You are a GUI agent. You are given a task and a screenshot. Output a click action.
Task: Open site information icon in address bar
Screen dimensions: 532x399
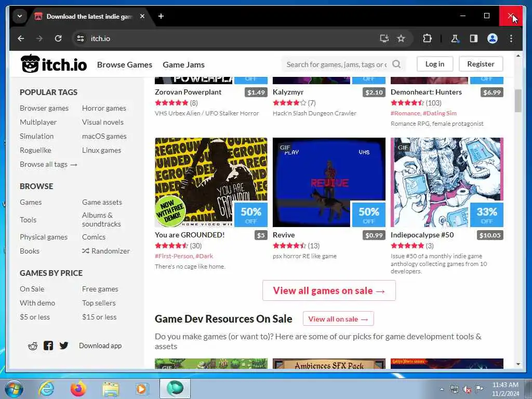click(x=81, y=38)
